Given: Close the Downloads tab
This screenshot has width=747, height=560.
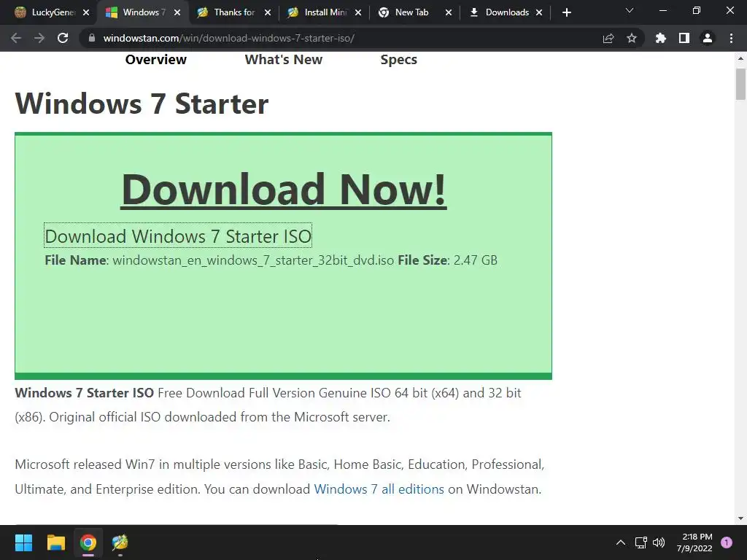Looking at the screenshot, I should pyautogui.click(x=539, y=12).
